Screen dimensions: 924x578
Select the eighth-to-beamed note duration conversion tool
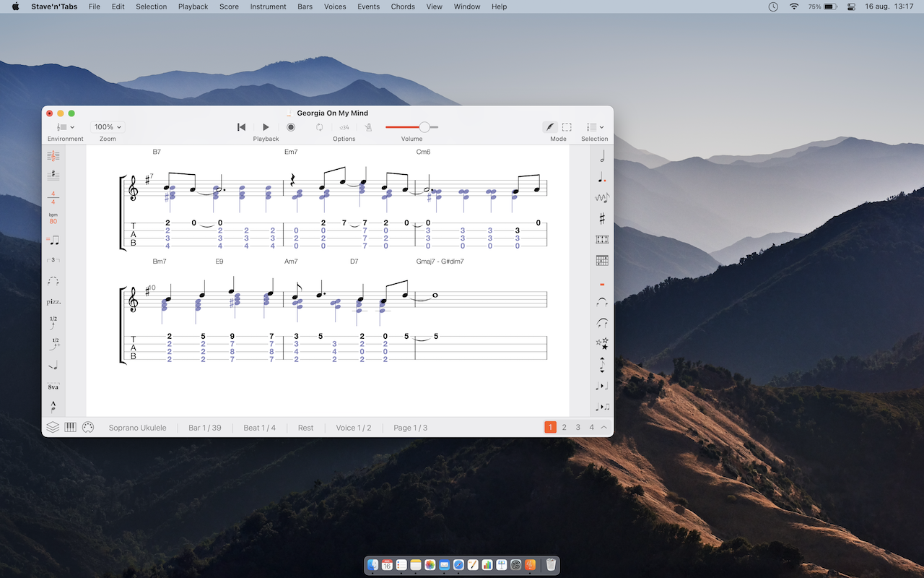pyautogui.click(x=602, y=407)
